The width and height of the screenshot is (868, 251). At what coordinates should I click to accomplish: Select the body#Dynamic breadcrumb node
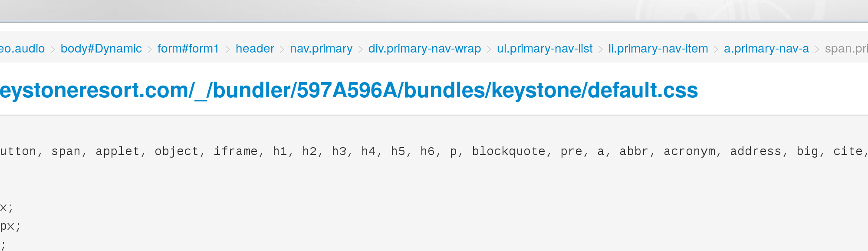pos(101,49)
